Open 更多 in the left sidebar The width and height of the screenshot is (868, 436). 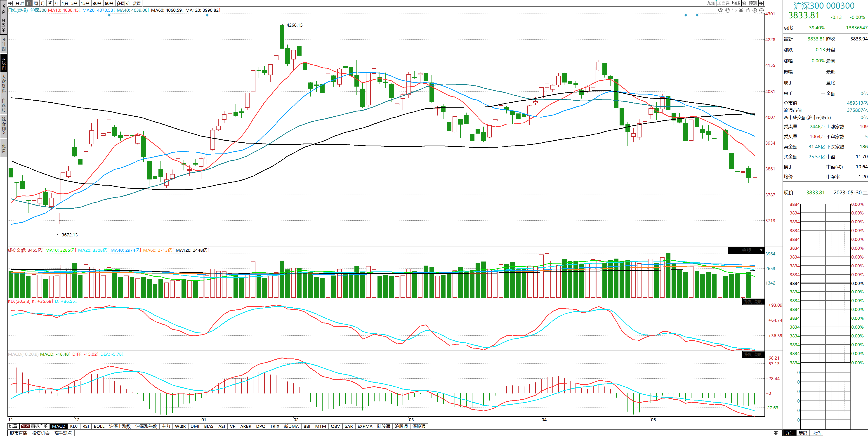[3, 148]
